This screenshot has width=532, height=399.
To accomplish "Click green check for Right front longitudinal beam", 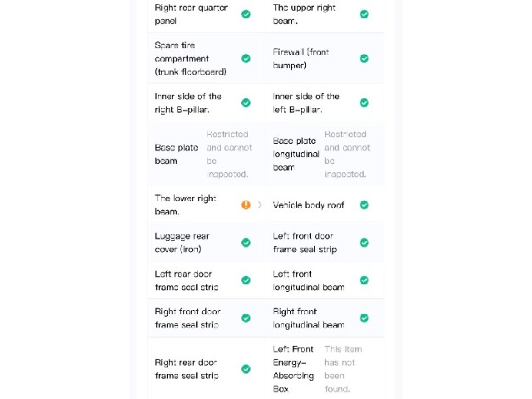I will point(364,318).
